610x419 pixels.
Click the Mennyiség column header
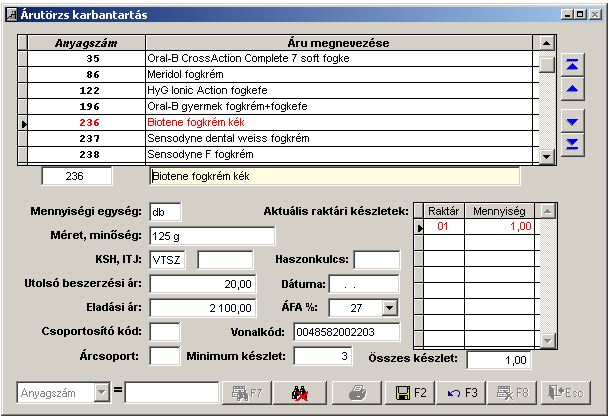[x=499, y=211]
